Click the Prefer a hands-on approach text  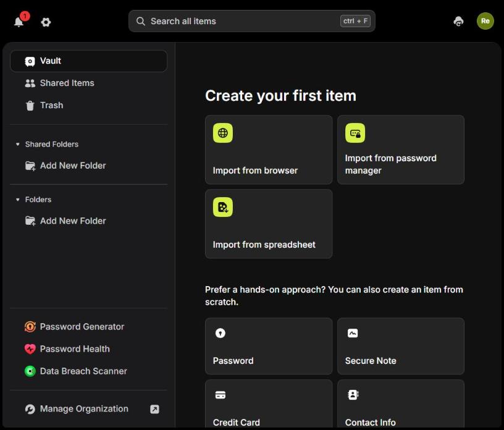[334, 295]
